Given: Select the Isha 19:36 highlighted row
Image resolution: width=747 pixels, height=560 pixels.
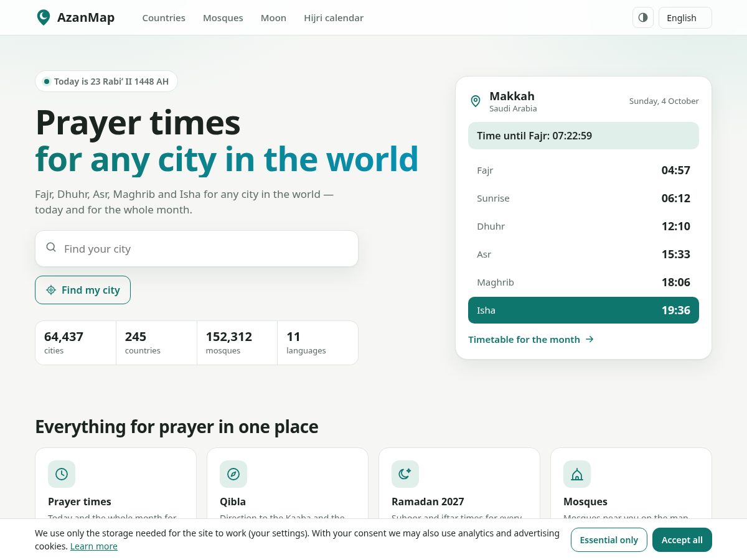Looking at the screenshot, I should pyautogui.click(x=583, y=310).
